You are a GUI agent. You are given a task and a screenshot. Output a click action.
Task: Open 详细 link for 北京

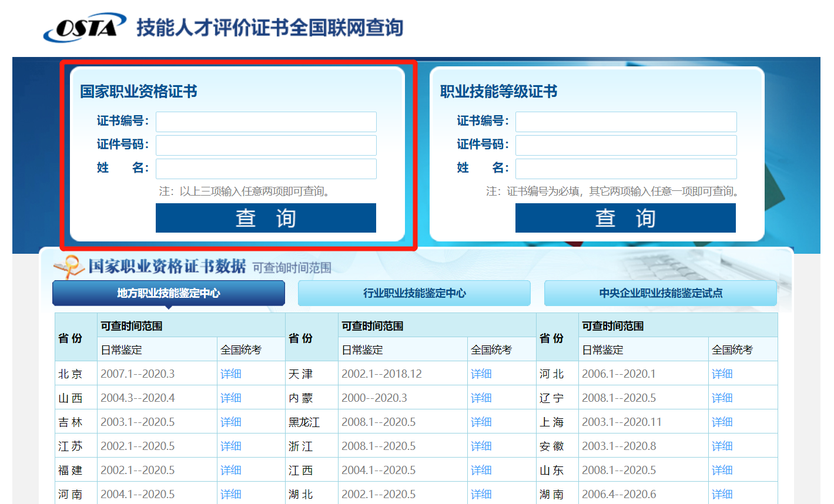pyautogui.click(x=231, y=374)
